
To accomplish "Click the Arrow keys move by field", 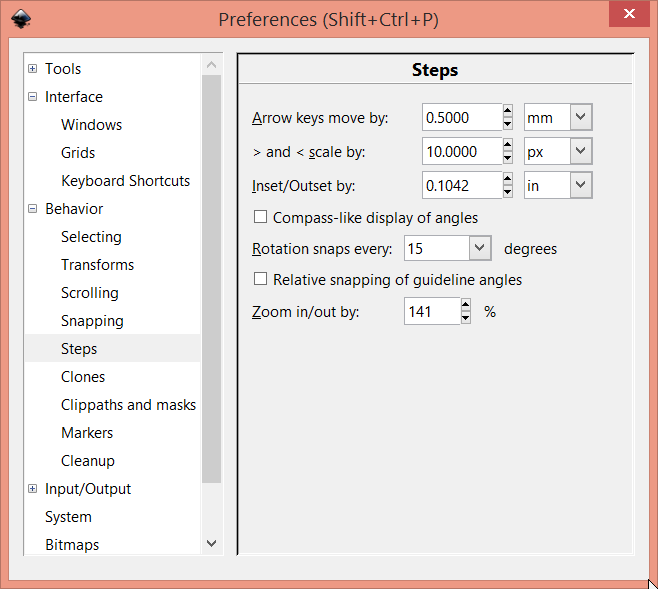I will [x=462, y=117].
